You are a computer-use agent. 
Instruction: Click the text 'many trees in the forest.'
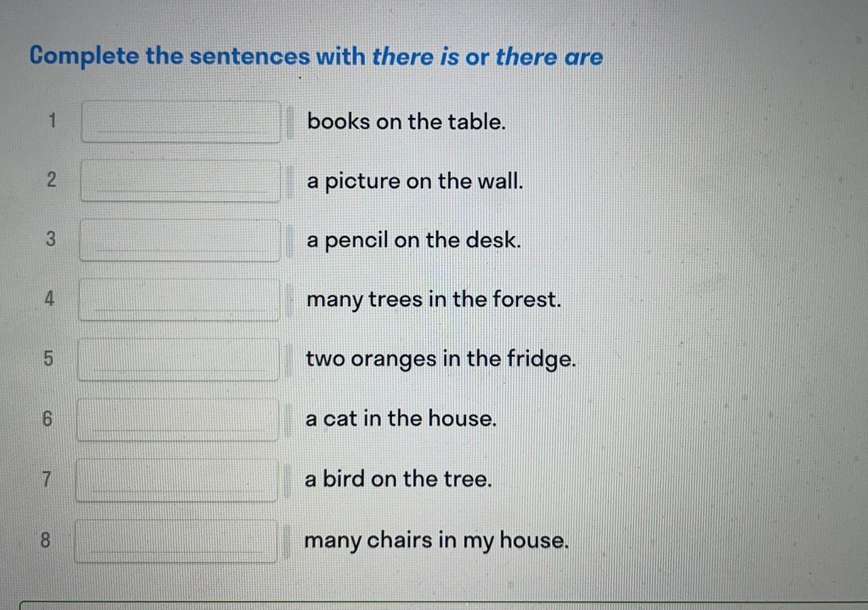[x=434, y=300]
